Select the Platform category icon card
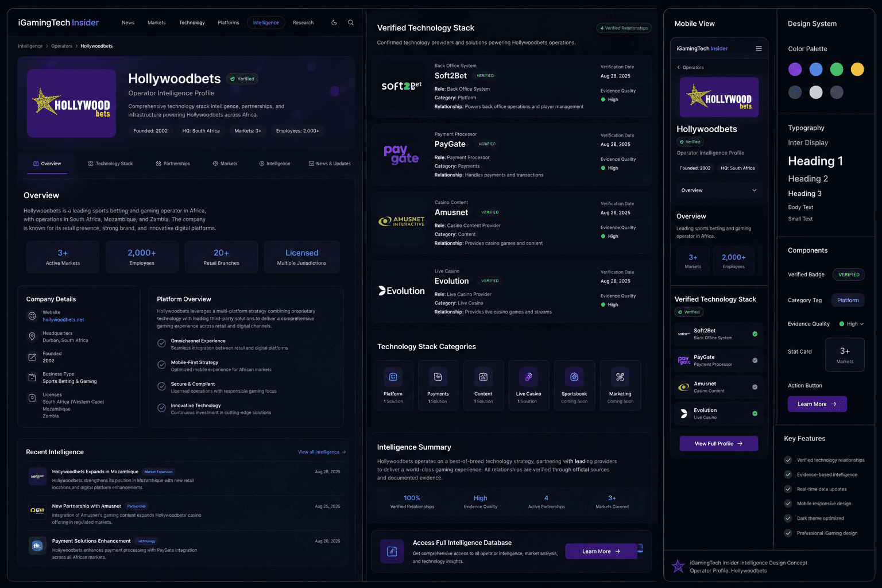The width and height of the screenshot is (882, 588). [393, 385]
